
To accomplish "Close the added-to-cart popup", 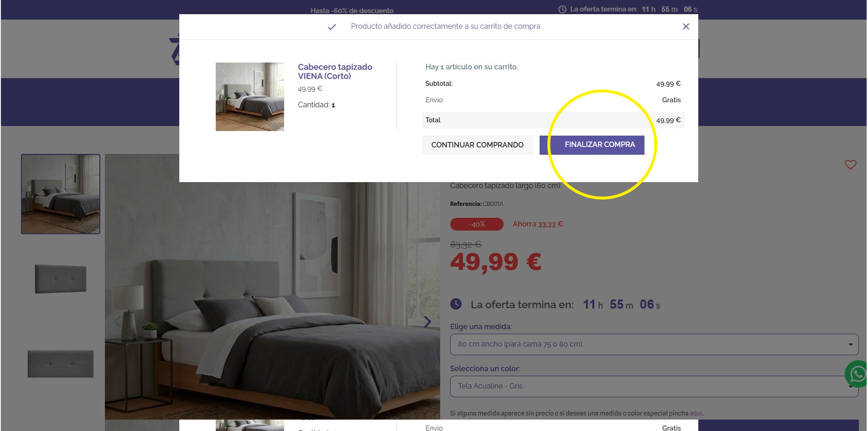I will 686,26.
